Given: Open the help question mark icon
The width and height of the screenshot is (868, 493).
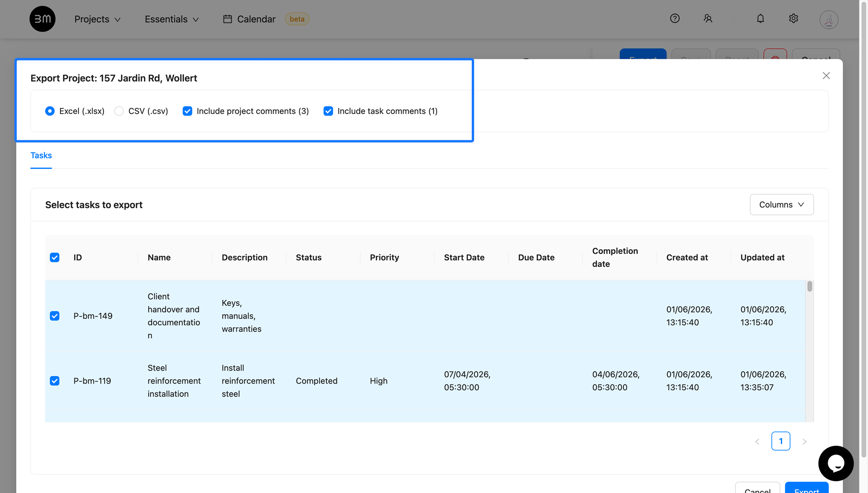Looking at the screenshot, I should point(675,19).
